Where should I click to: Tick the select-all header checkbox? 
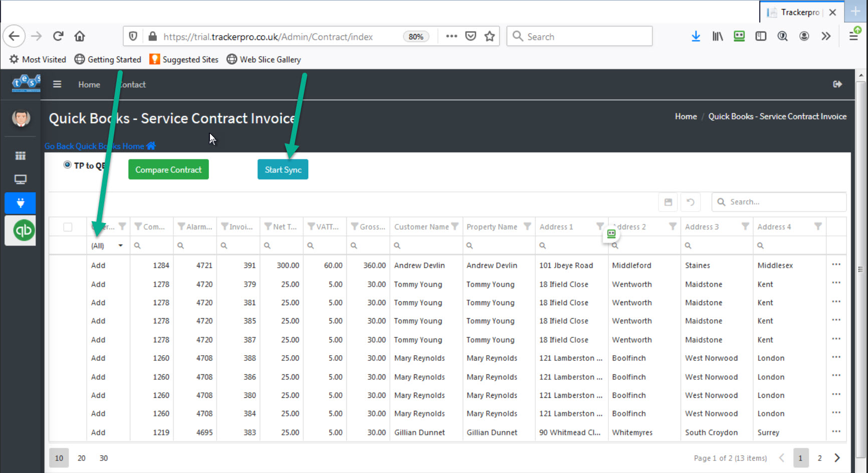[68, 227]
